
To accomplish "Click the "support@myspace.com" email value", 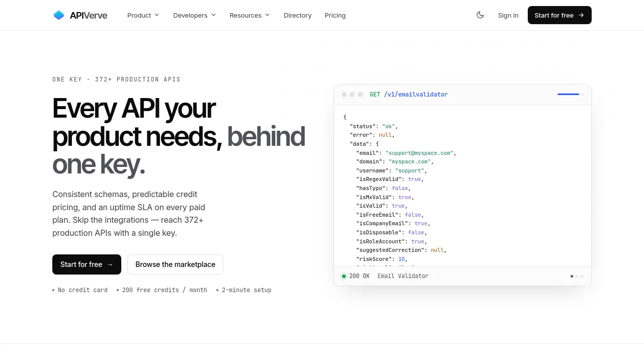I will [x=419, y=153].
